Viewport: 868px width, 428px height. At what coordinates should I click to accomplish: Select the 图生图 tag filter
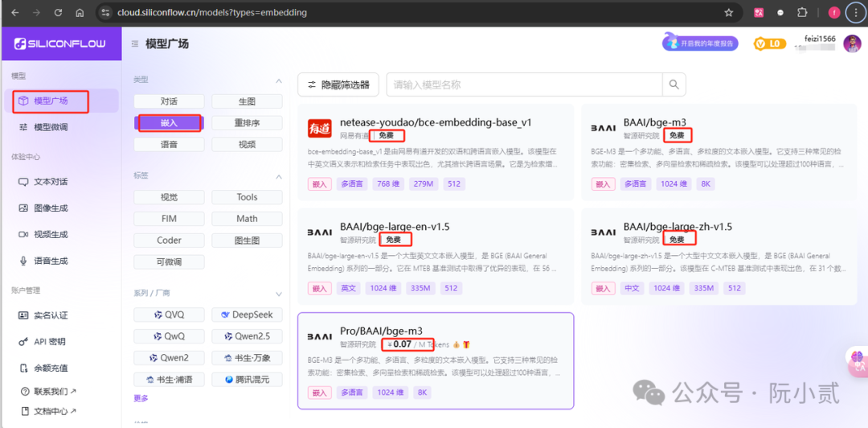(247, 241)
